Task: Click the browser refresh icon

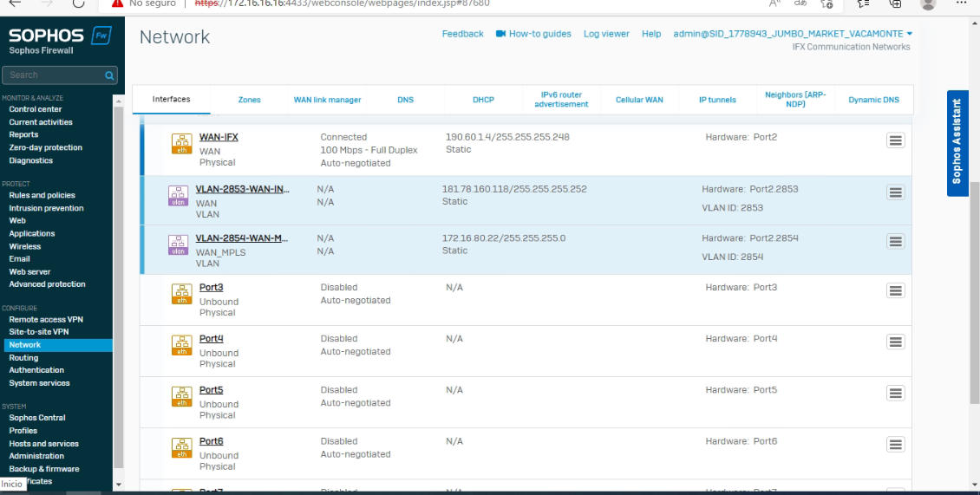Action: [79, 3]
